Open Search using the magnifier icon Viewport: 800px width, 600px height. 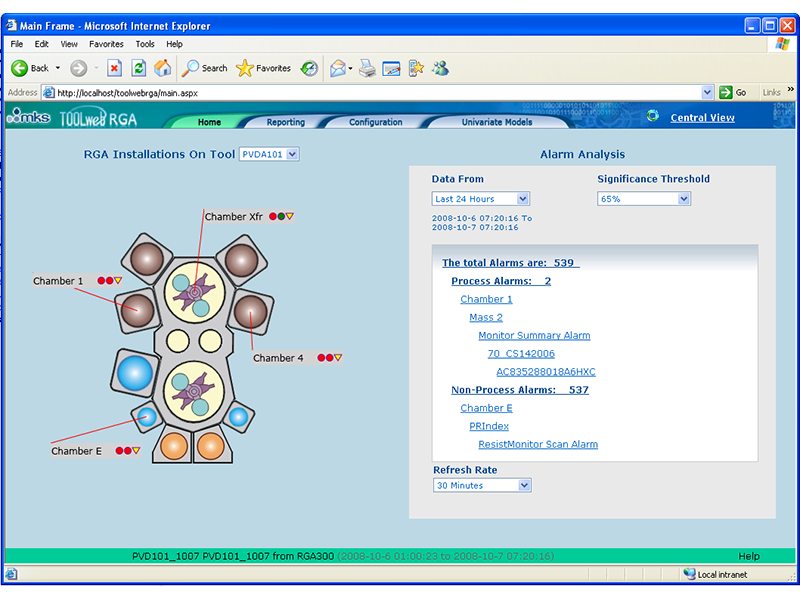click(x=193, y=68)
